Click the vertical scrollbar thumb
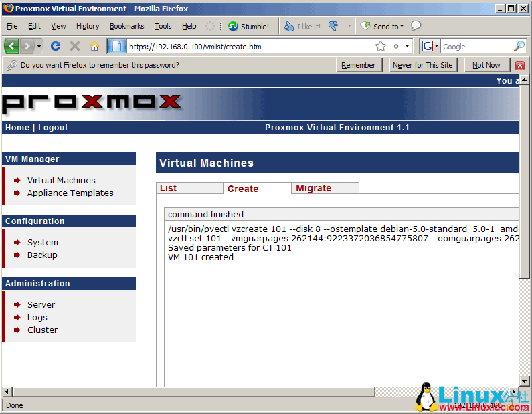532x414 pixels. click(x=524, y=182)
